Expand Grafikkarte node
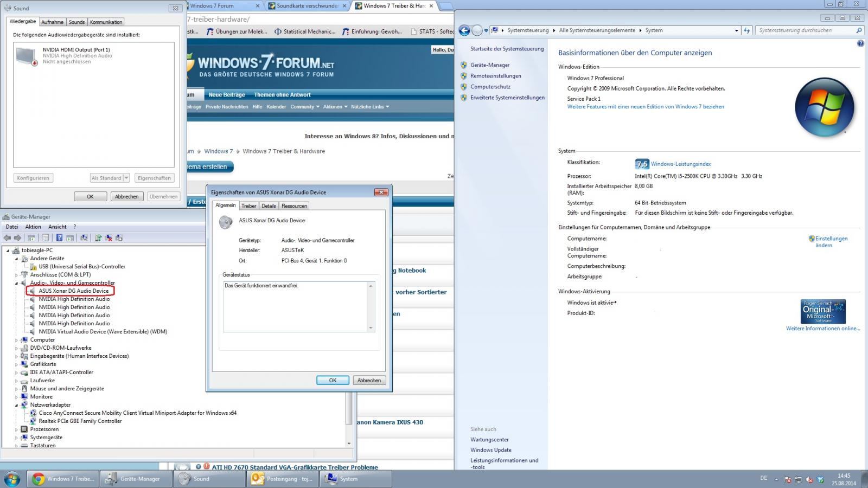 coord(17,364)
